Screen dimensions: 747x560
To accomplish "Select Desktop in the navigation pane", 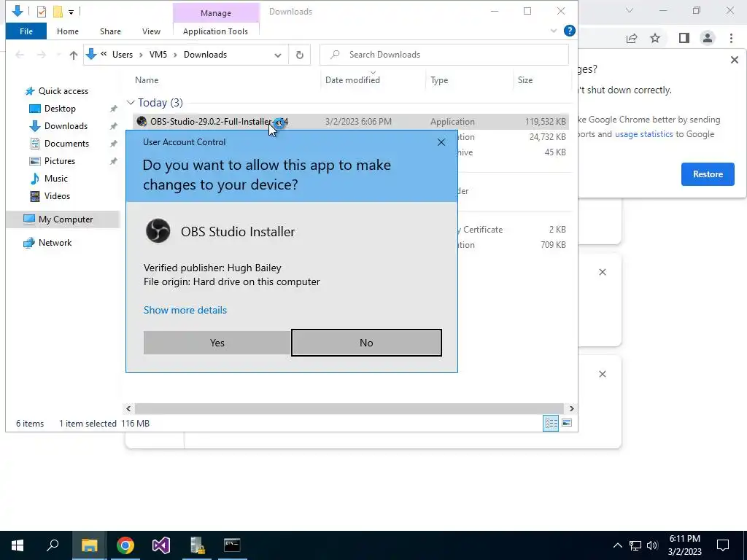I will click(x=60, y=109).
